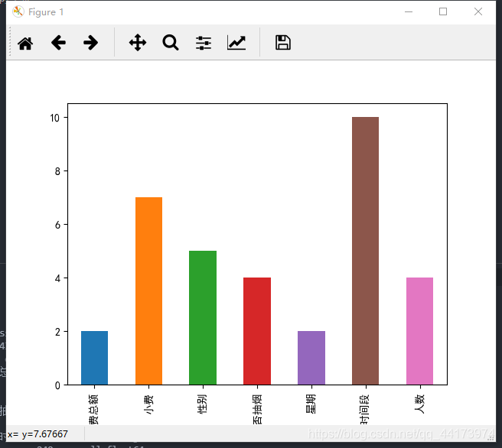Screen dimensions: 502x448
Task: Activate the pan/move axes tool
Action: tap(138, 43)
